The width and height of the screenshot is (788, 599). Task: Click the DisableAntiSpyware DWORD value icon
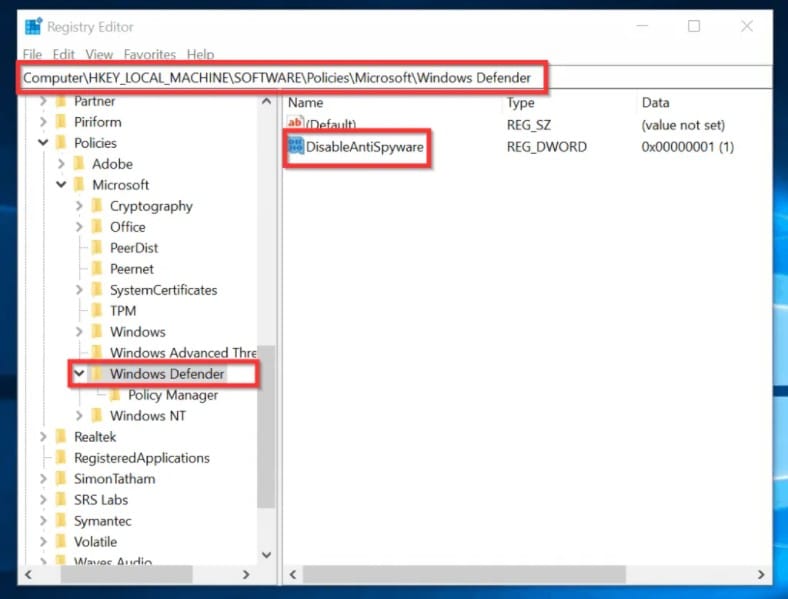pyautogui.click(x=296, y=146)
